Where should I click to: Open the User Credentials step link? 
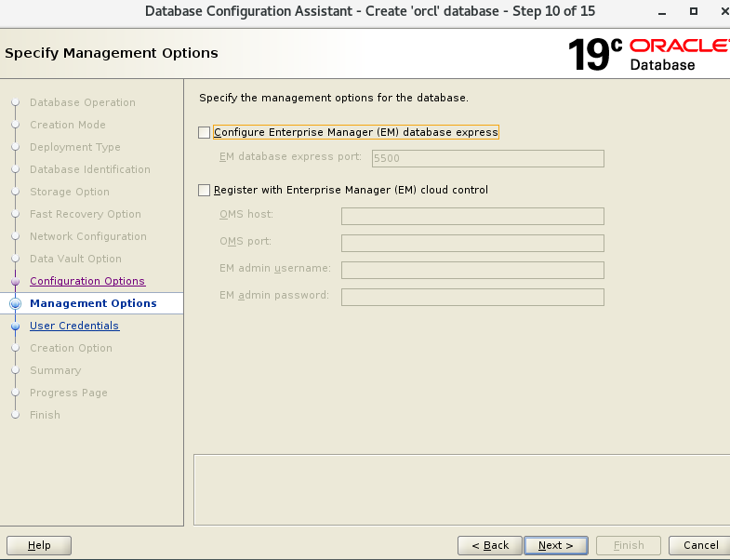[74, 326]
